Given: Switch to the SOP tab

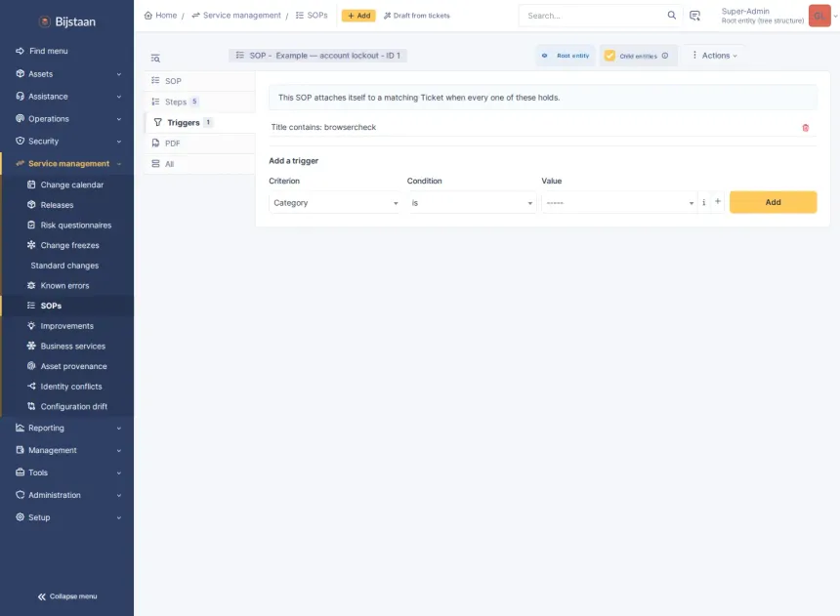Looking at the screenshot, I should pos(199,81).
